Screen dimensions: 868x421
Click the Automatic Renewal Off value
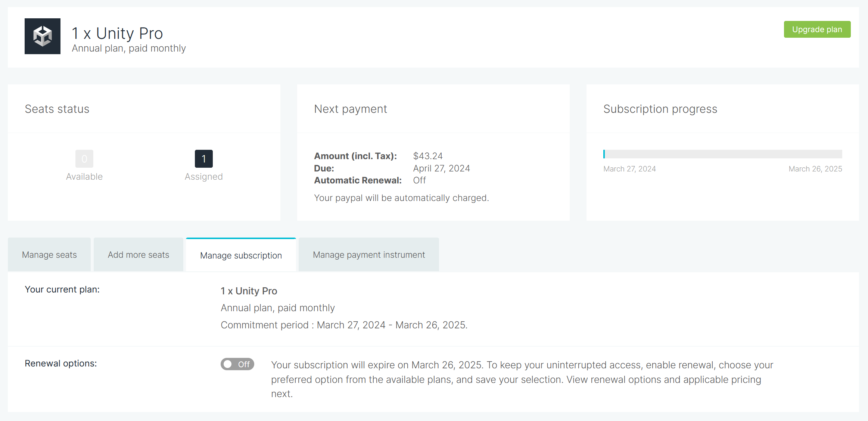(419, 180)
